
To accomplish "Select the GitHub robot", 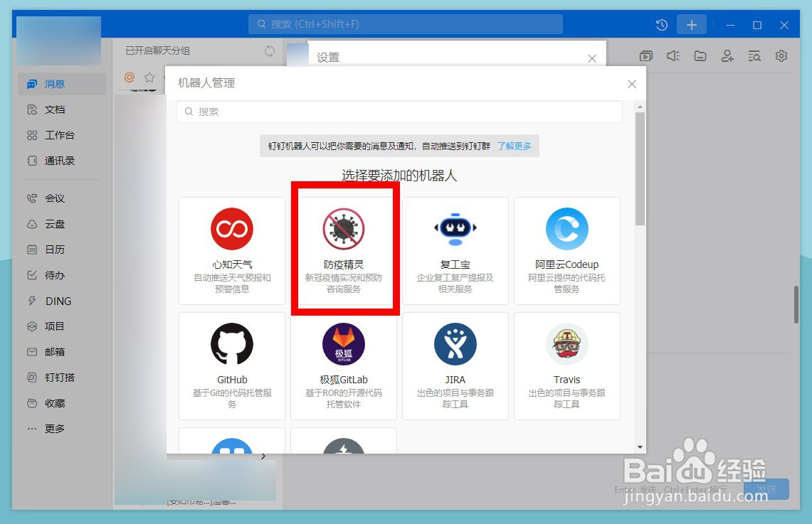I will click(232, 366).
